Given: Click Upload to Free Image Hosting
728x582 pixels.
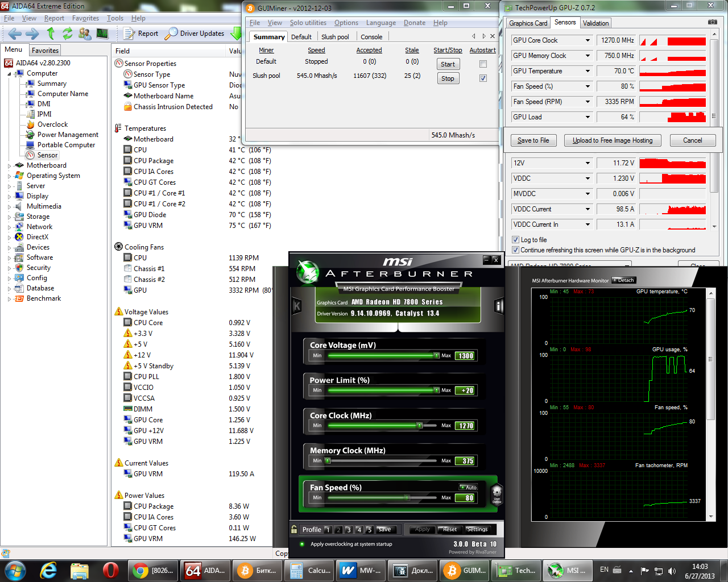Looking at the screenshot, I should point(613,140).
